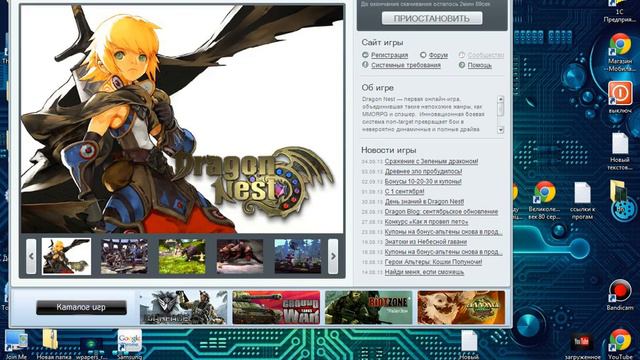Open the Сообщество link
Image resolution: width=640 pixels, height=360 pixels.
tap(486, 55)
